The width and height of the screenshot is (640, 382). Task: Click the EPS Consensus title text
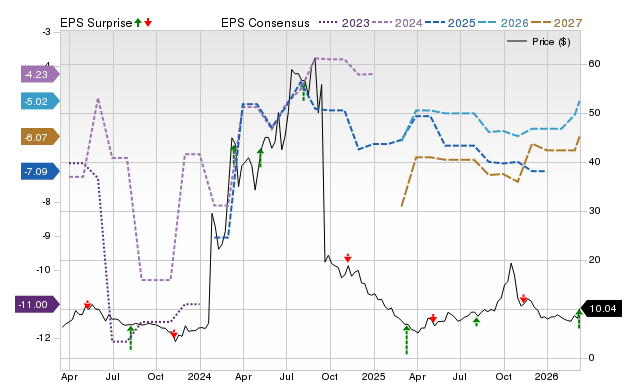click(265, 23)
